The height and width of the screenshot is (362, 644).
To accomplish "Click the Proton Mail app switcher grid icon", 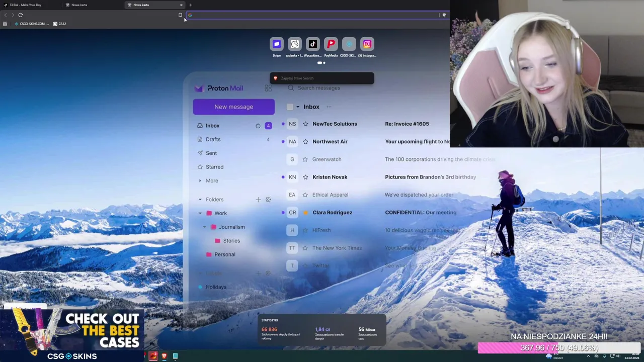I will pos(268,88).
